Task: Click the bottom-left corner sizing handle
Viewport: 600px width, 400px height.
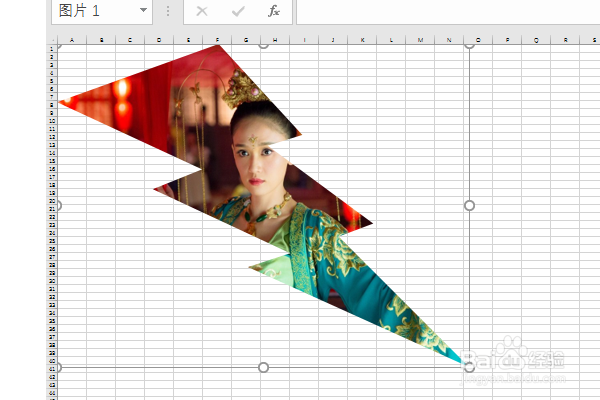Action: [59, 367]
